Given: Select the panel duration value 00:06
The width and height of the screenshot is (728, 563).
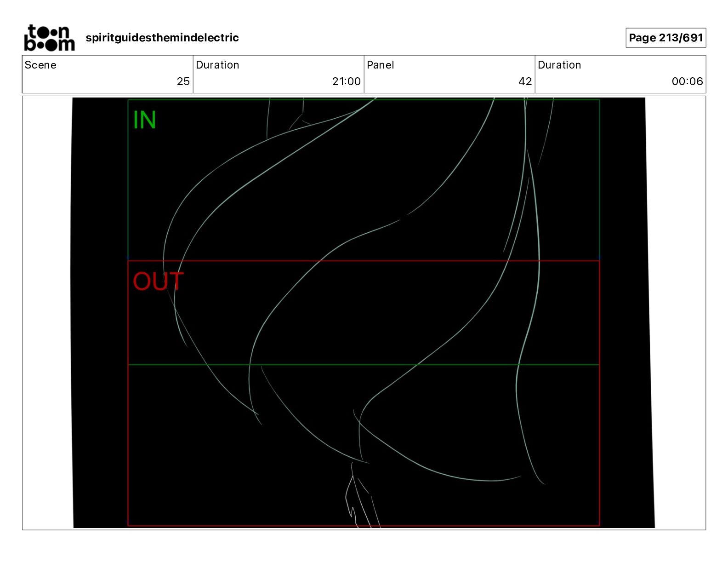Looking at the screenshot, I should [x=687, y=81].
